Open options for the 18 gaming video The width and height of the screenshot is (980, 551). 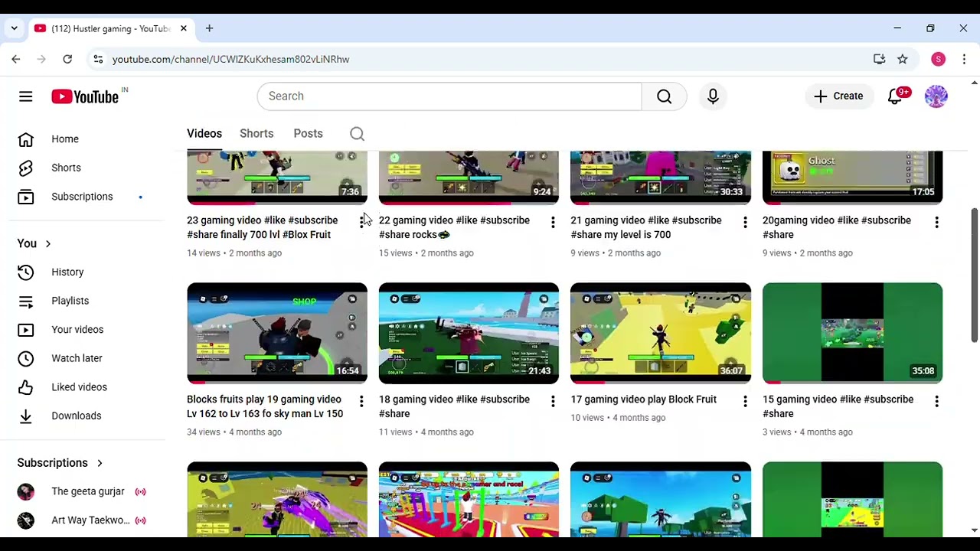[553, 401]
